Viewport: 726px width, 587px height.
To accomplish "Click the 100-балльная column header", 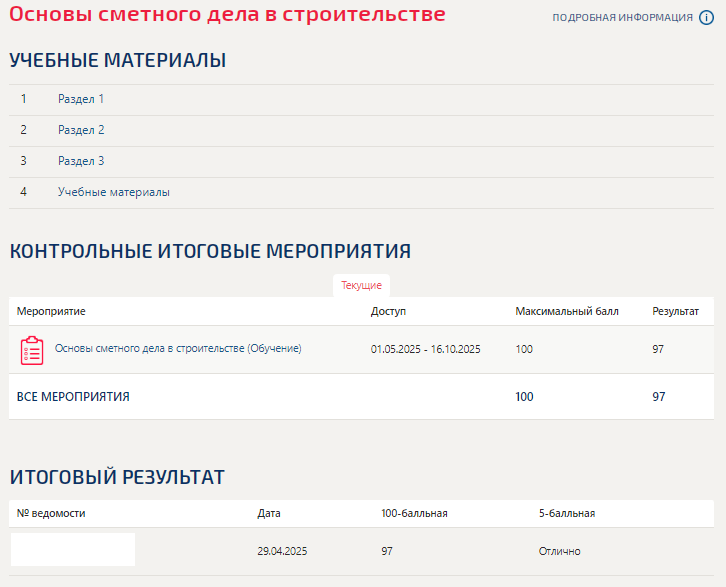I will [x=414, y=513].
